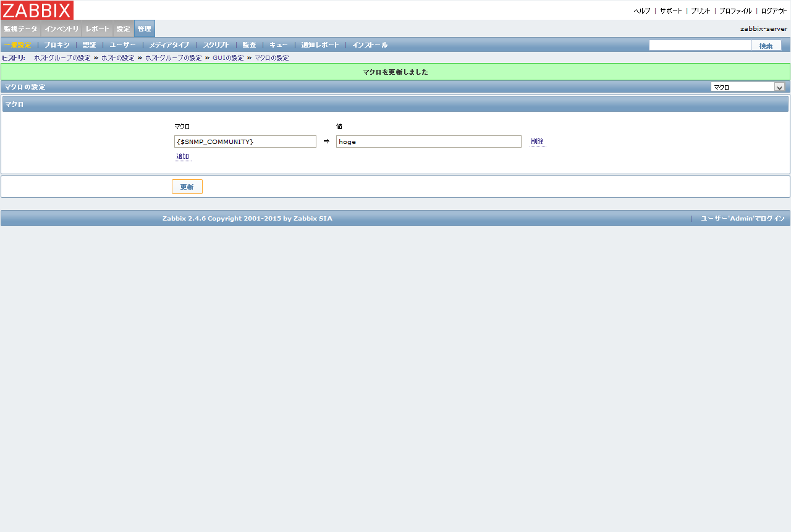Viewport: 791px width, 532px height.
Task: Click the 更新 (Update) button
Action: (x=187, y=186)
